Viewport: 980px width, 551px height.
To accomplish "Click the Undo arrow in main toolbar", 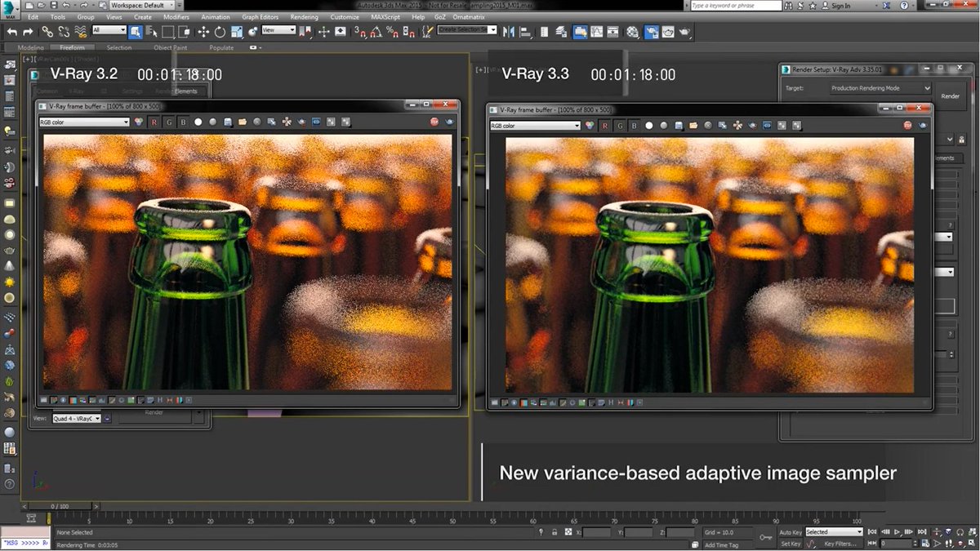I will tap(12, 32).
